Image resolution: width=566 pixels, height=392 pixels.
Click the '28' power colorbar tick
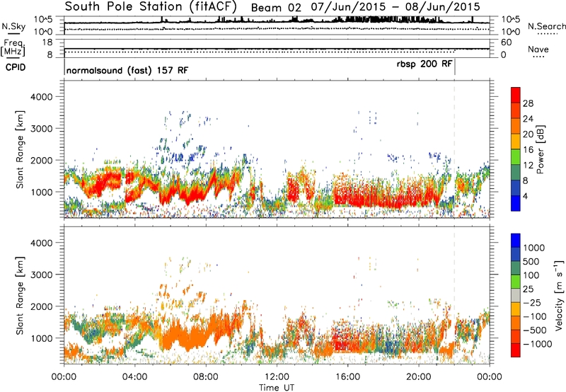[528, 103]
